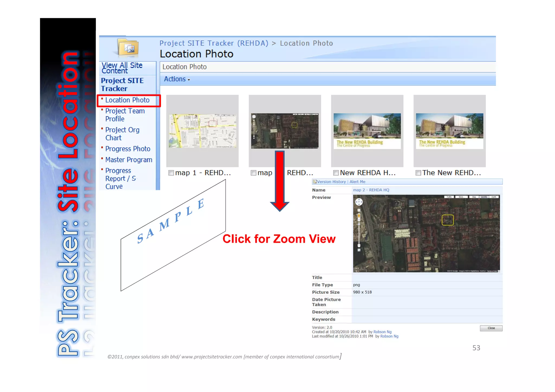Click the Traffic button on preview map

point(449,197)
